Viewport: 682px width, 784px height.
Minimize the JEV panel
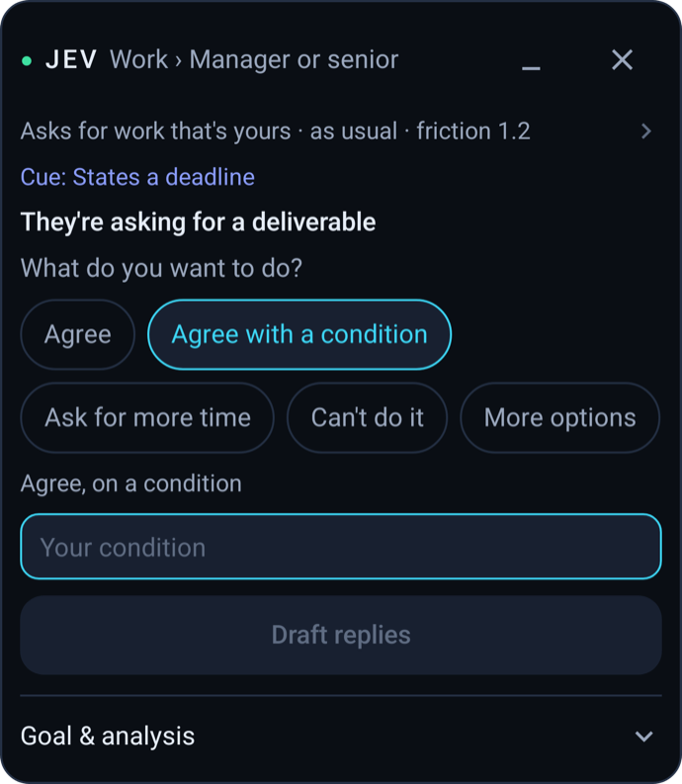click(x=531, y=67)
